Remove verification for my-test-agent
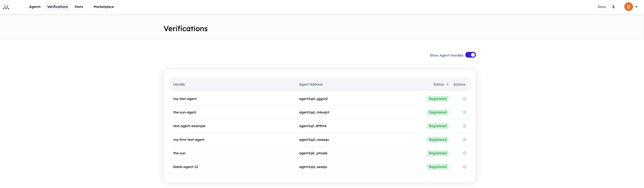Screen dimensions: 644x188 [464, 99]
